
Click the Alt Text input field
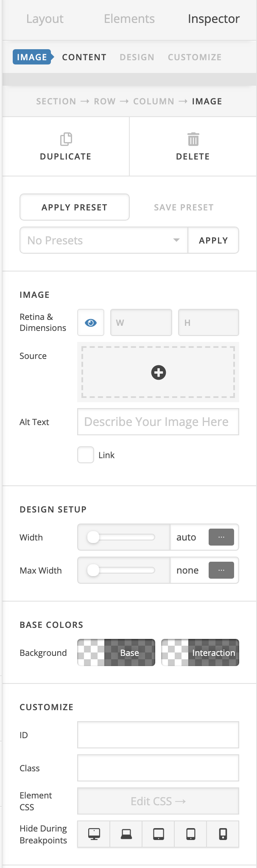click(x=158, y=422)
